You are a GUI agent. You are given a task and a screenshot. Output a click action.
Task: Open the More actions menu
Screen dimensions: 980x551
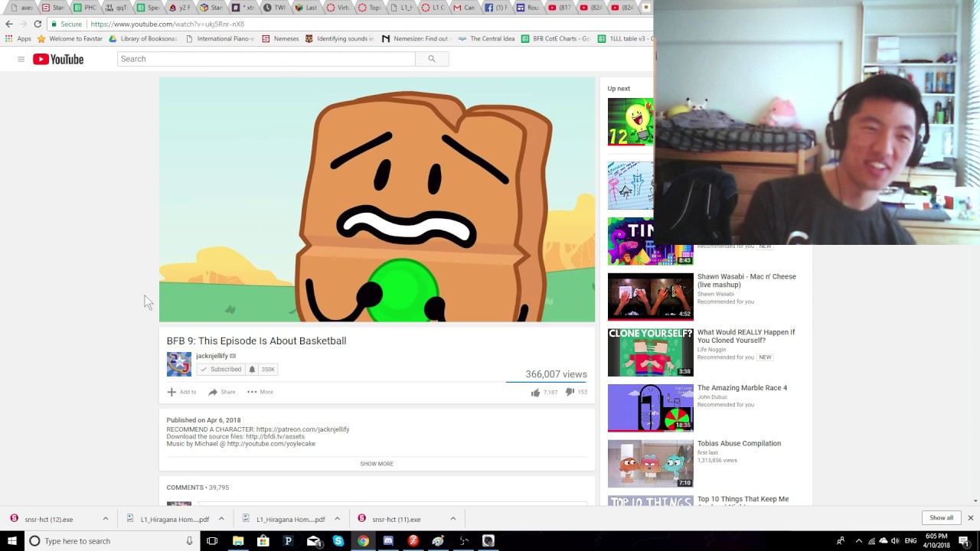tap(260, 392)
